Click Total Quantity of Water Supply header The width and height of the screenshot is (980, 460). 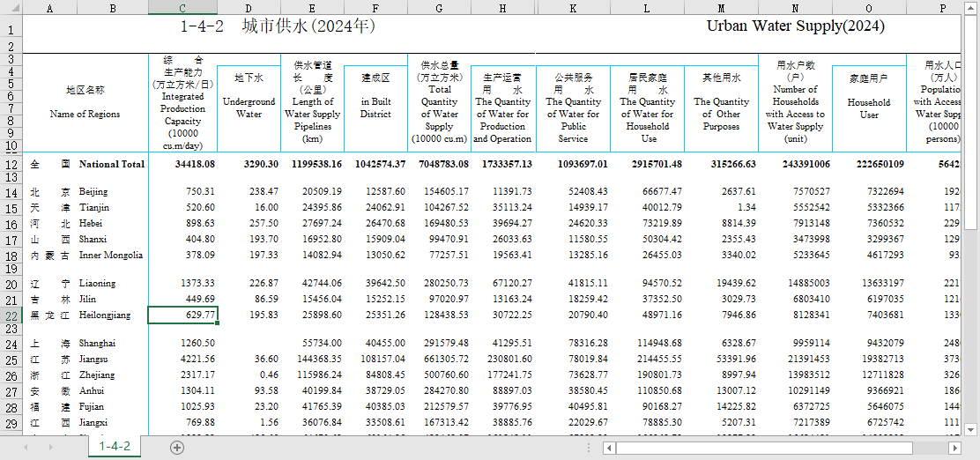(440, 103)
